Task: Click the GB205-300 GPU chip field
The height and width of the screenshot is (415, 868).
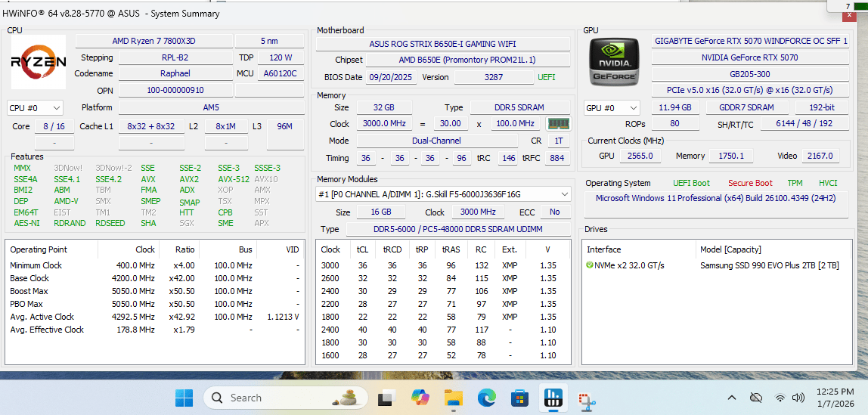Action: coord(751,73)
